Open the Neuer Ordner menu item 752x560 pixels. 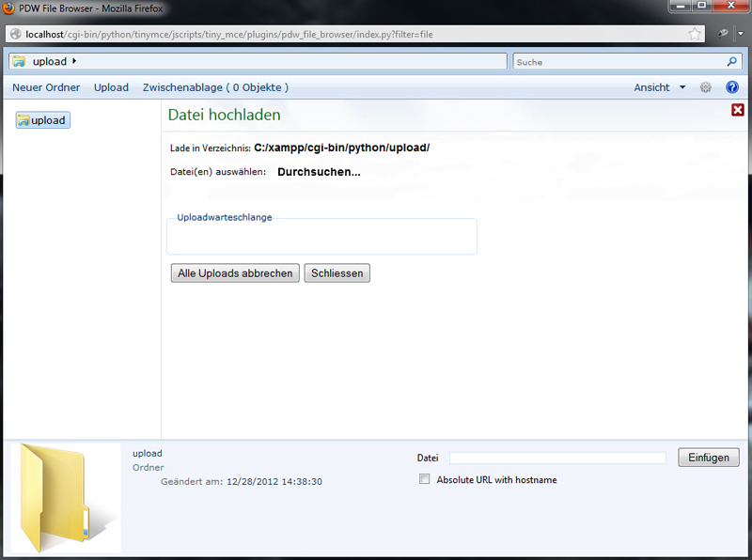click(46, 87)
